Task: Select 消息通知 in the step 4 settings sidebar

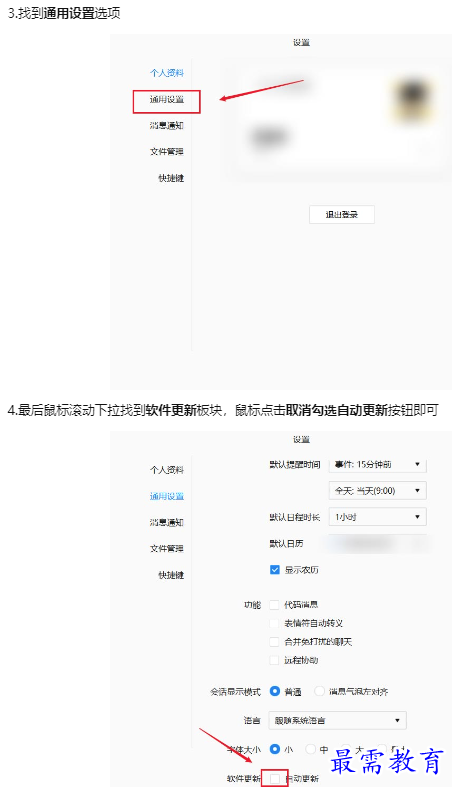Action: click(x=167, y=522)
